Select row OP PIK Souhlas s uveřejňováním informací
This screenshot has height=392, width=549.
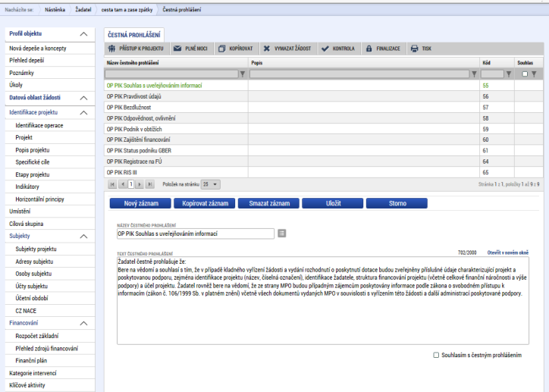click(324, 86)
